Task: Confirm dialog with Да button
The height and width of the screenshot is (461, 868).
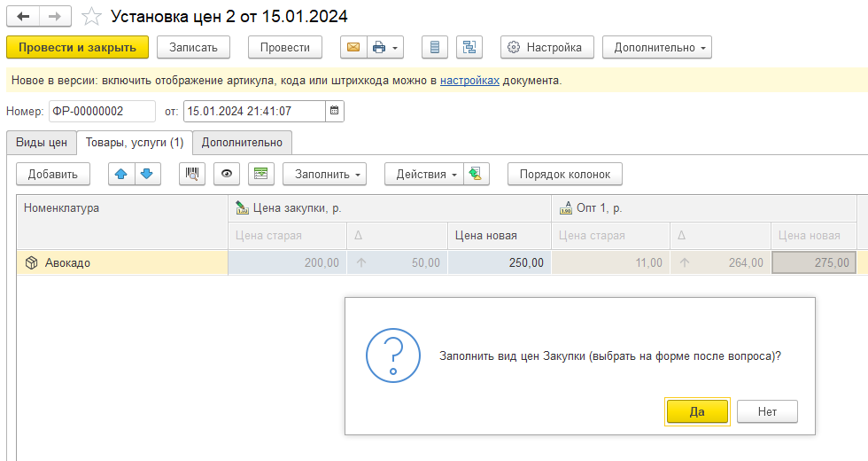Action: point(697,411)
